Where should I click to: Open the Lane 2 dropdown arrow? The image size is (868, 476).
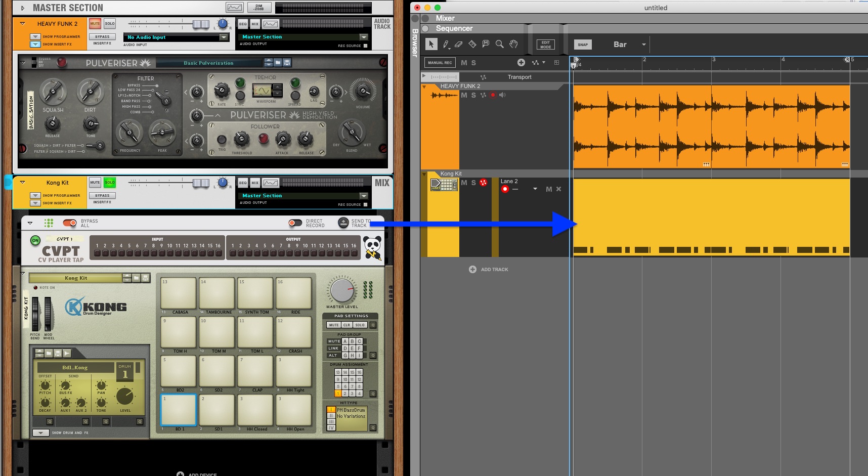point(535,189)
